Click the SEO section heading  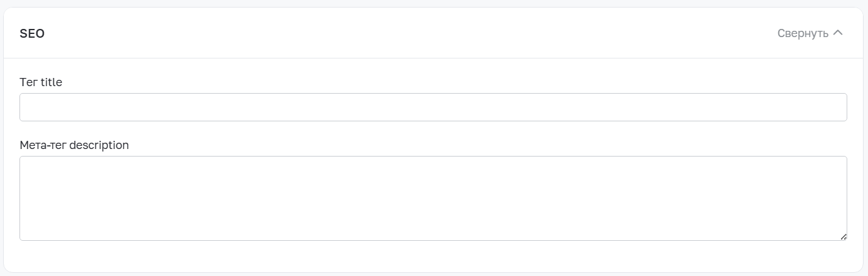point(32,34)
